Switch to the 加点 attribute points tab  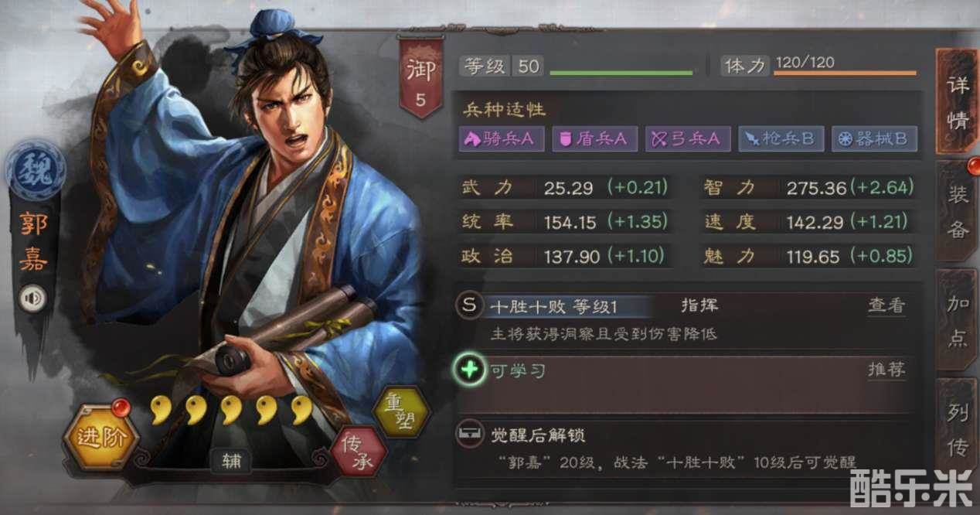[x=958, y=322]
